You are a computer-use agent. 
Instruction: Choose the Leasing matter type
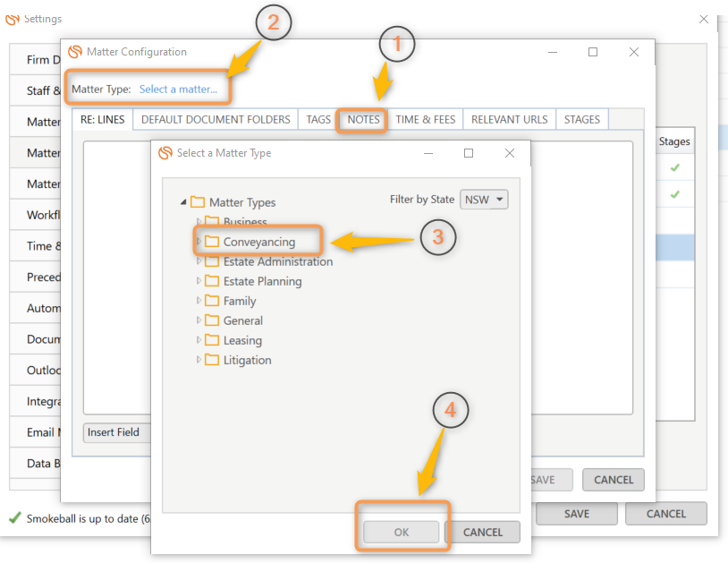click(x=242, y=340)
